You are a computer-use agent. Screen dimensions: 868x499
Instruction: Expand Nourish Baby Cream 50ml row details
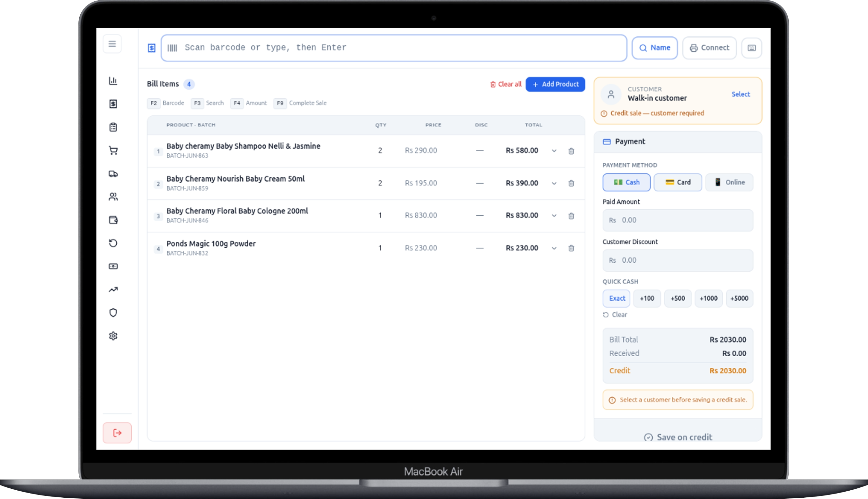coord(554,183)
